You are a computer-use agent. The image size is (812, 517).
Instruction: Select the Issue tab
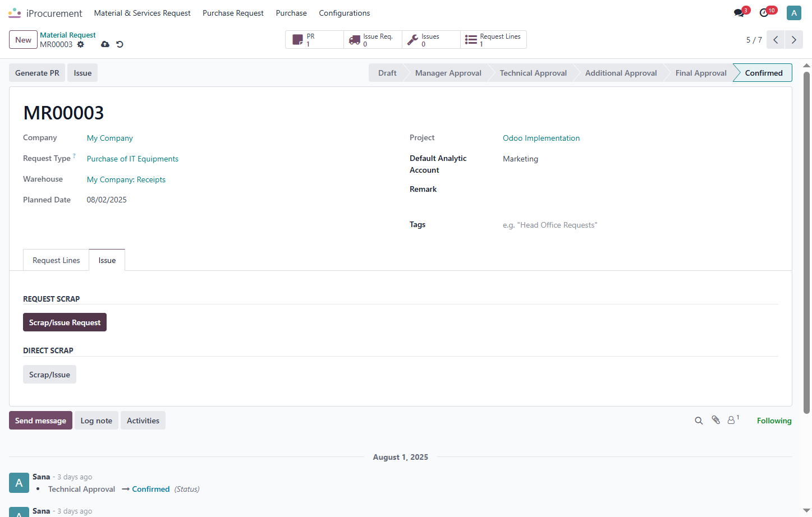(107, 260)
